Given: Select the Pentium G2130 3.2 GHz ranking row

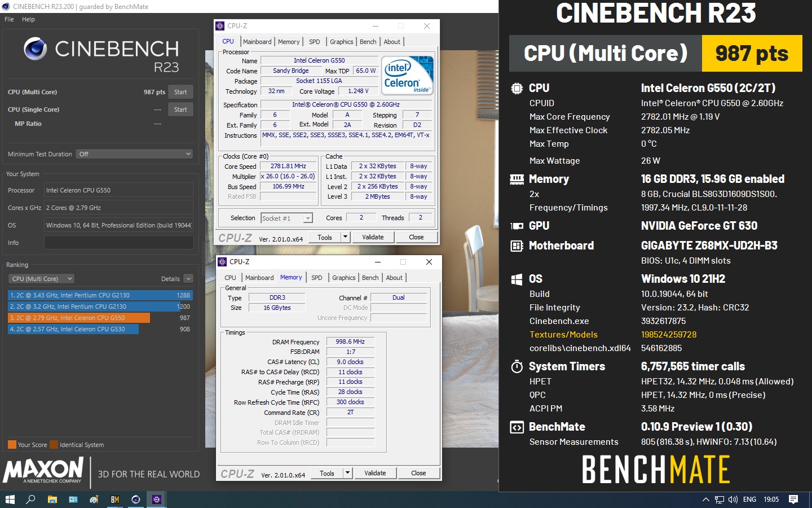Looking at the screenshot, I should coord(100,306).
